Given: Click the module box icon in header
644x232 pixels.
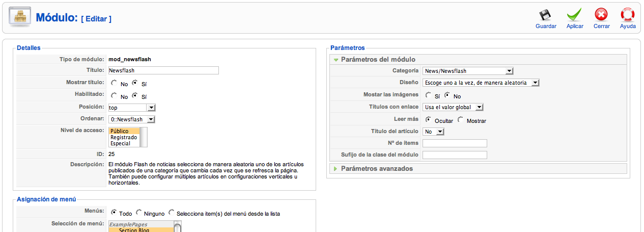Looking at the screenshot, I should tap(20, 18).
